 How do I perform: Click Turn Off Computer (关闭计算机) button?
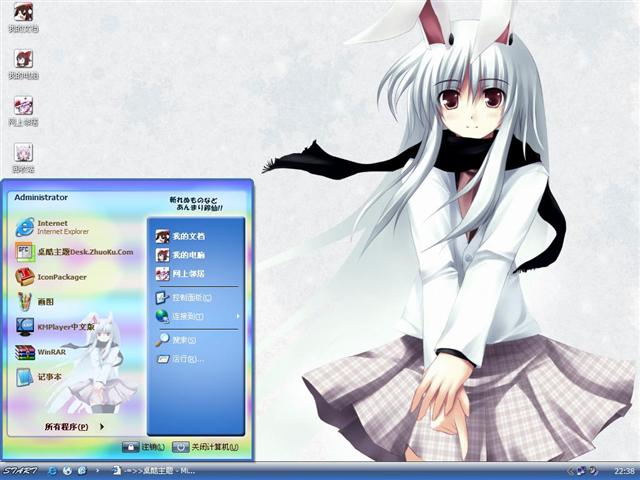tap(206, 447)
